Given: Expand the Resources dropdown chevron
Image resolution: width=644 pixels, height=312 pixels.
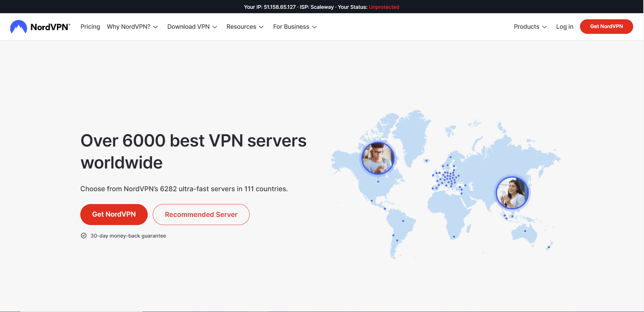Looking at the screenshot, I should pos(261,27).
